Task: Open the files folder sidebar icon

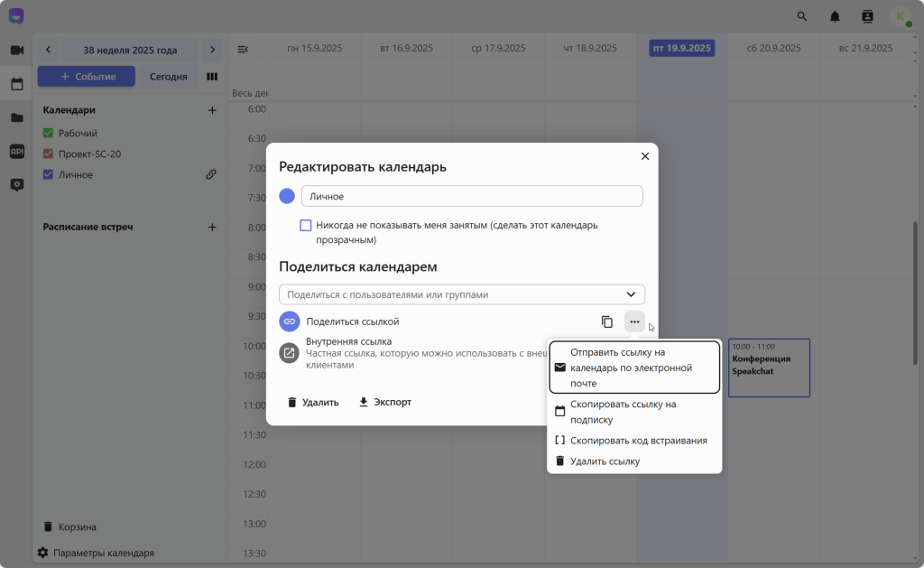Action: click(17, 117)
